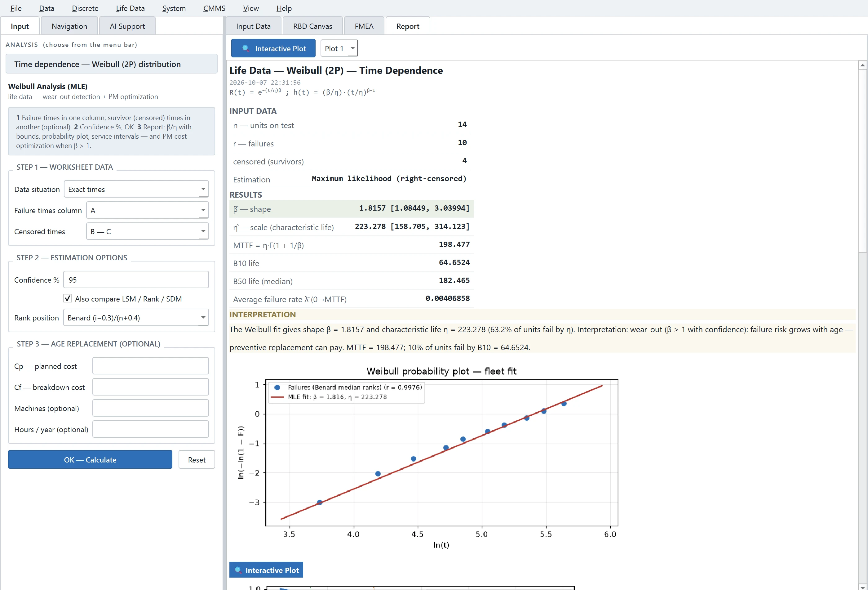The width and height of the screenshot is (868, 590).
Task: Click the B50 life (median) row
Action: [351, 281]
